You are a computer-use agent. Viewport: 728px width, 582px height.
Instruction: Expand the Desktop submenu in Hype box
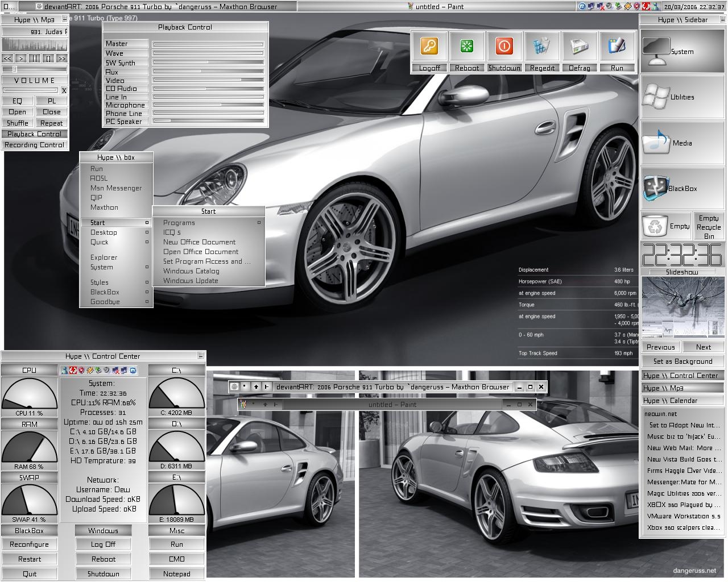tap(117, 232)
